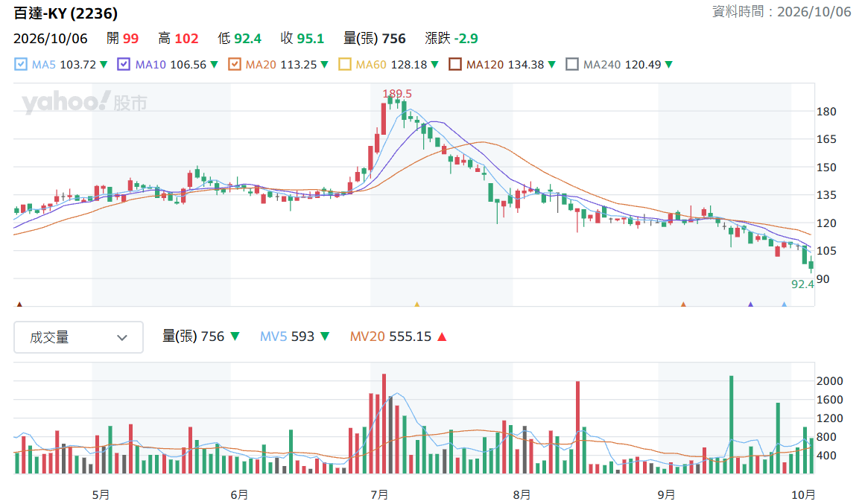Image resolution: width=862 pixels, height=504 pixels.
Task: Click the green 92.4 lowest price label on the chart
Action: [802, 284]
